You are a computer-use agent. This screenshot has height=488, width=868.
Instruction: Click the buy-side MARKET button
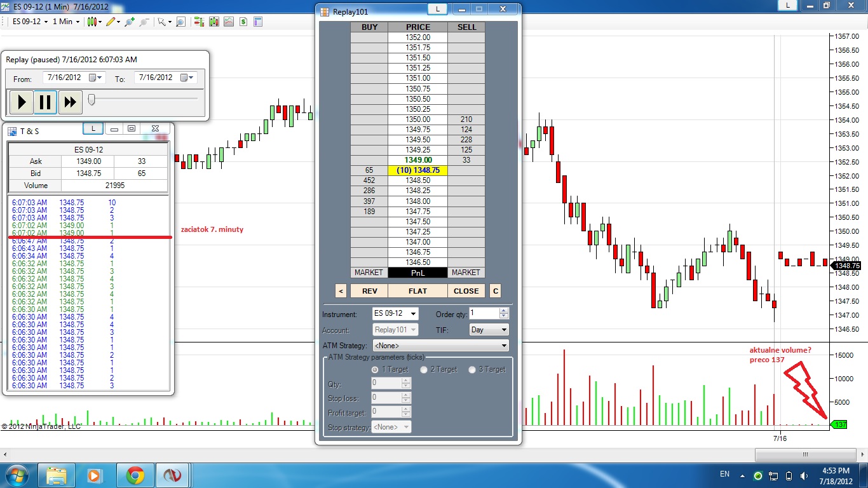[x=369, y=273]
